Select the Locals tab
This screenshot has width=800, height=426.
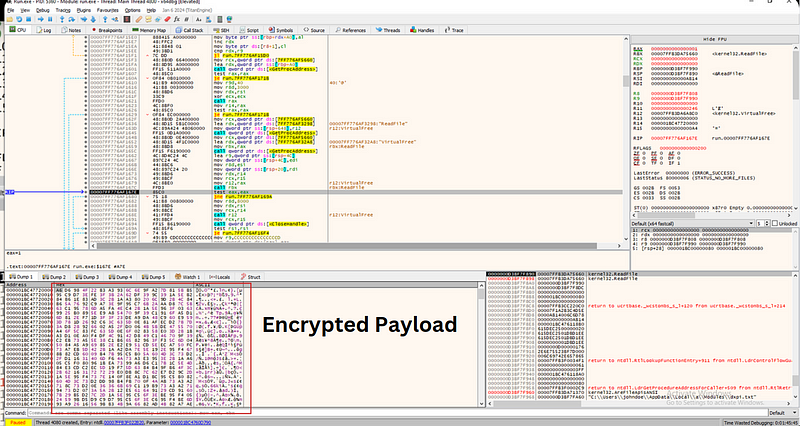click(x=220, y=277)
